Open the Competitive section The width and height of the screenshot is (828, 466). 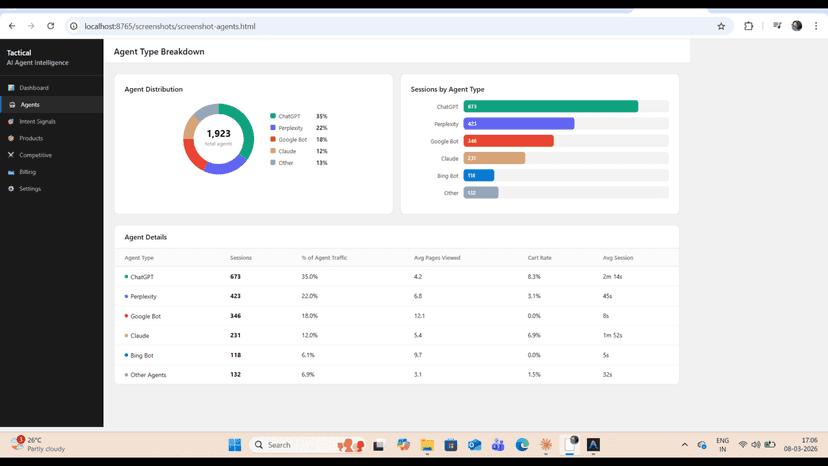pyautogui.click(x=51, y=155)
